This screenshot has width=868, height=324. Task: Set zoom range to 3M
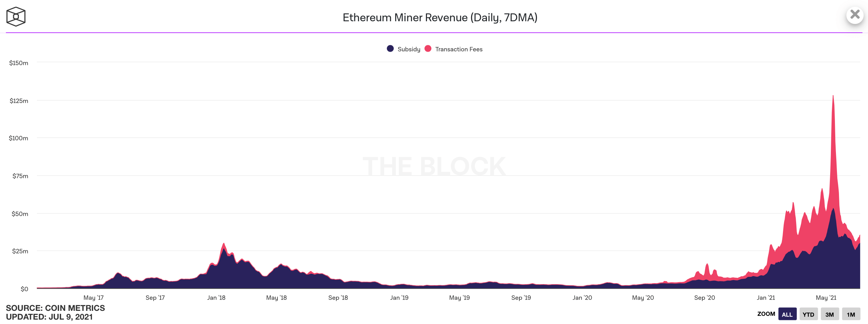830,314
